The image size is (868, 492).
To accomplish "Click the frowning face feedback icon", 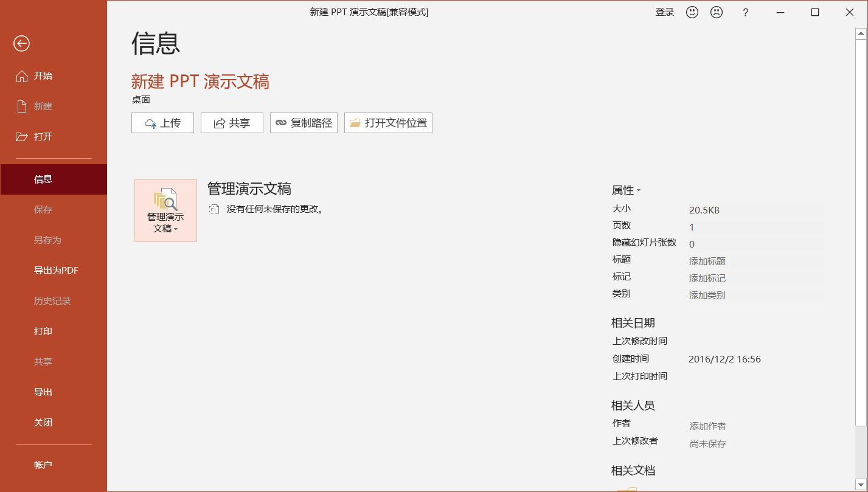I will click(x=716, y=12).
